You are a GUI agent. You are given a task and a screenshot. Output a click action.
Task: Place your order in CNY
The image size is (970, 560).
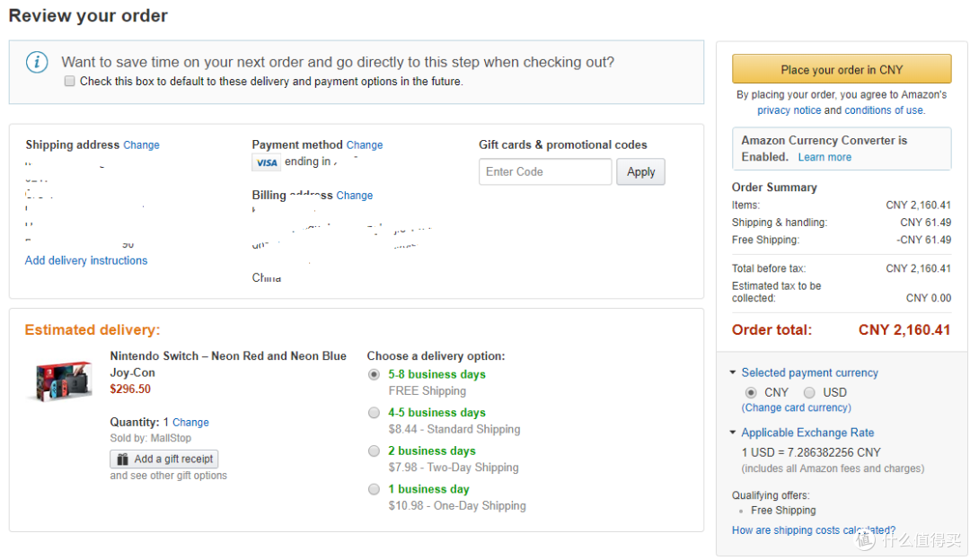click(x=842, y=69)
